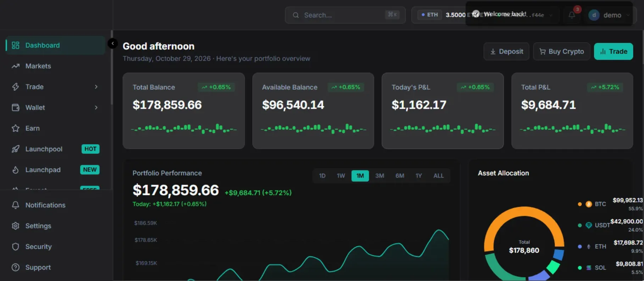Open the Dashboard sidebar item
The width and height of the screenshot is (644, 281).
tap(56, 45)
